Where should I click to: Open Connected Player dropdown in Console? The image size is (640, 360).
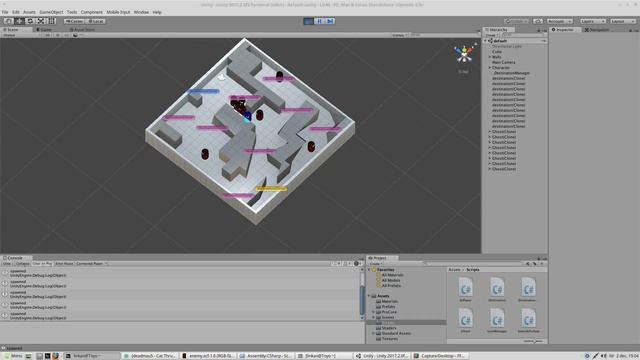pyautogui.click(x=91, y=264)
